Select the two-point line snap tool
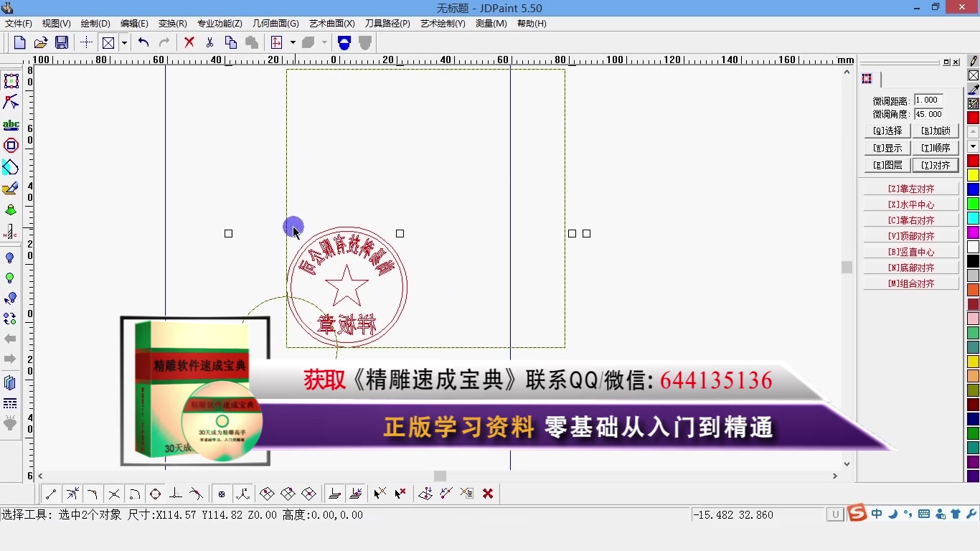Screen dimensions: 980x551 point(50,494)
